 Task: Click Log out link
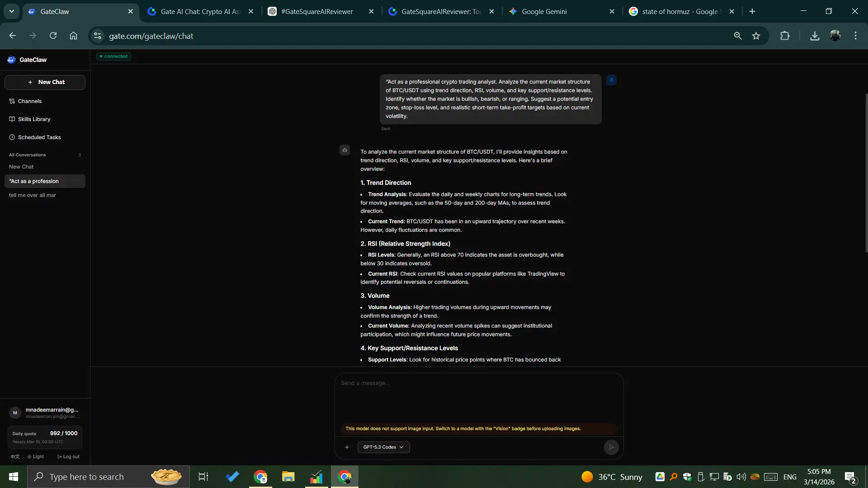click(69, 456)
